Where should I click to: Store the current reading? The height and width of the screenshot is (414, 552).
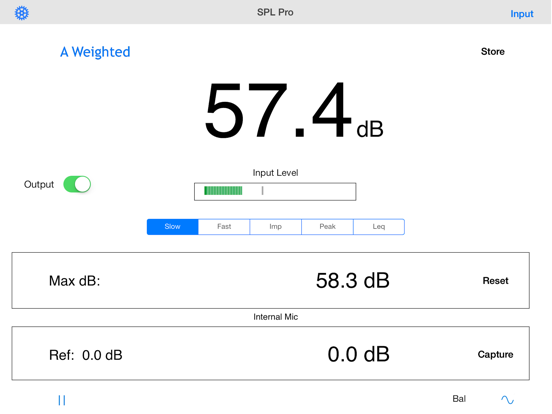tap(493, 52)
